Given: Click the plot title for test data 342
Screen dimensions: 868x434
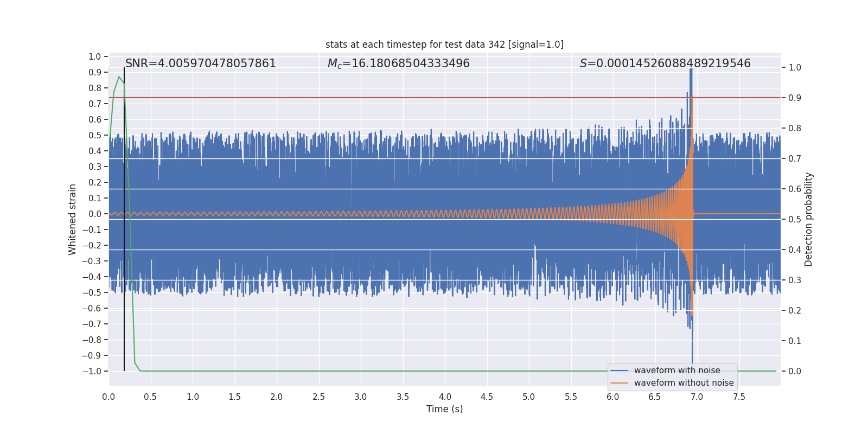Looking at the screenshot, I should [444, 44].
